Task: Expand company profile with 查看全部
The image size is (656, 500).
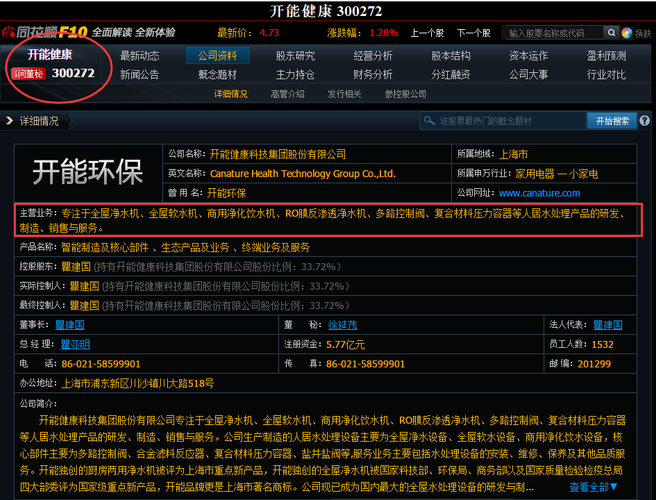Action: click(x=593, y=487)
